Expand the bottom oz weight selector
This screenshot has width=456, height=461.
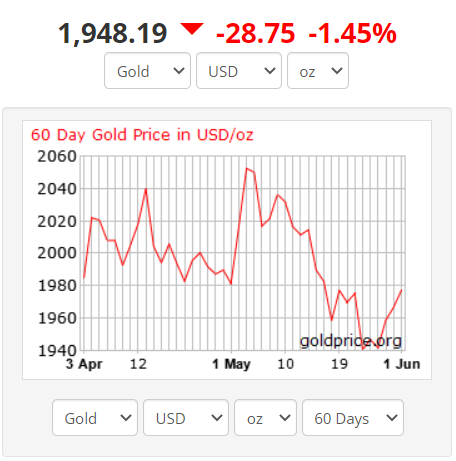(x=265, y=418)
